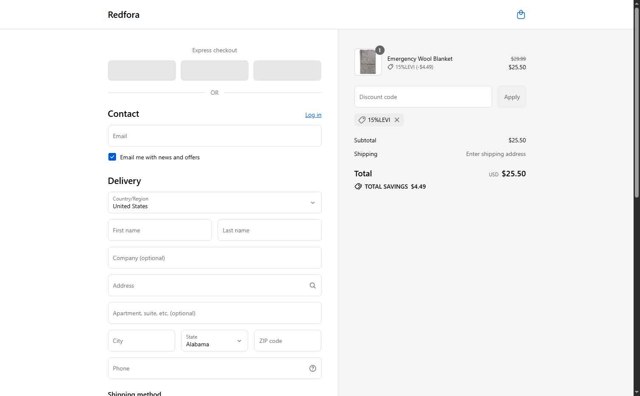Image resolution: width=640 pixels, height=396 pixels.
Task: Open the shopping bag cart icon
Action: point(520,15)
